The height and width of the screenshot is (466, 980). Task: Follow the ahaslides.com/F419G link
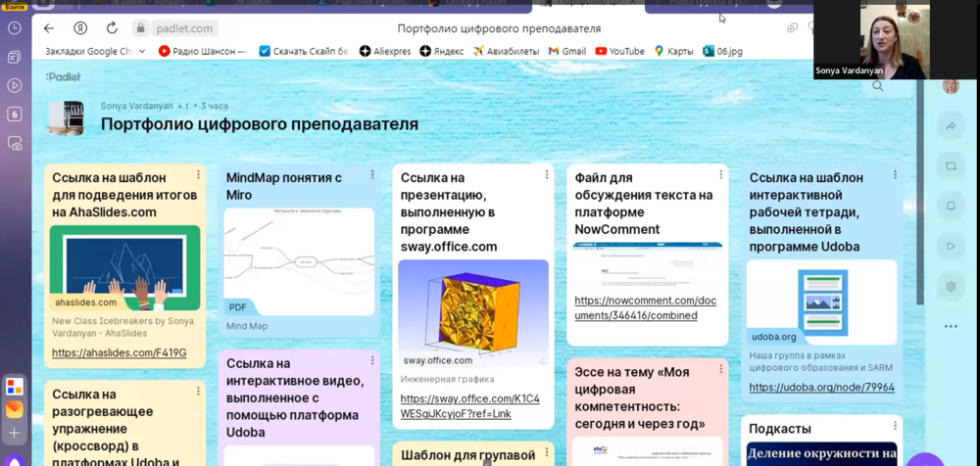(119, 352)
